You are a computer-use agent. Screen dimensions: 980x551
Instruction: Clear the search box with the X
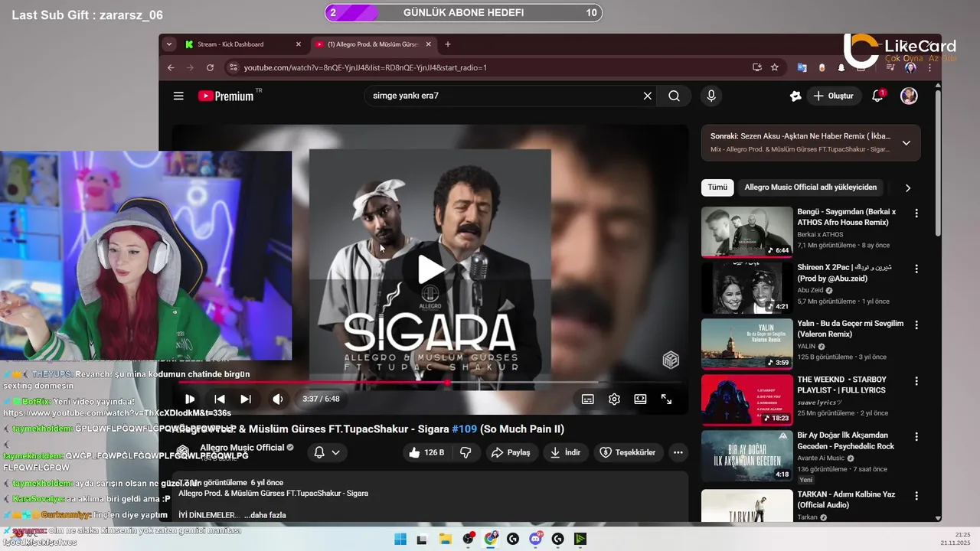coord(648,96)
